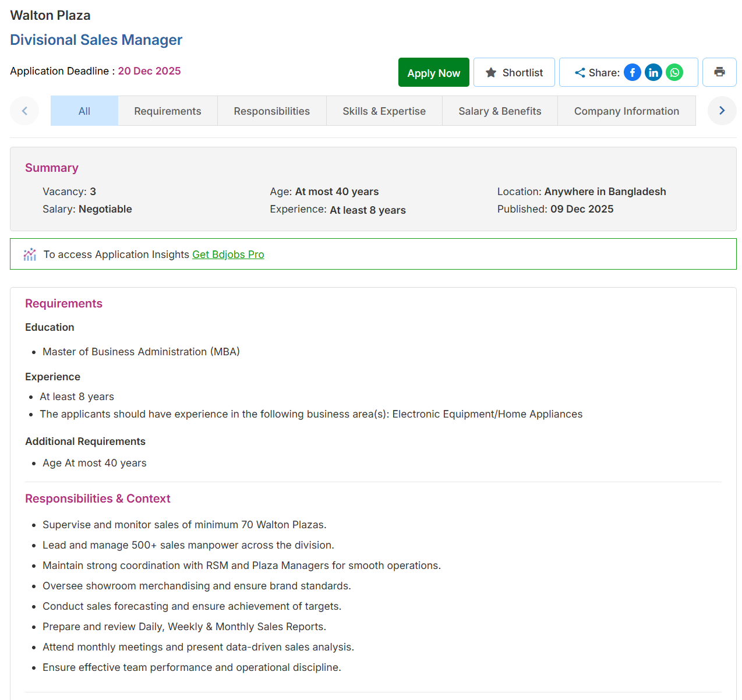Click the star on the Shortlist button

[x=490, y=72]
